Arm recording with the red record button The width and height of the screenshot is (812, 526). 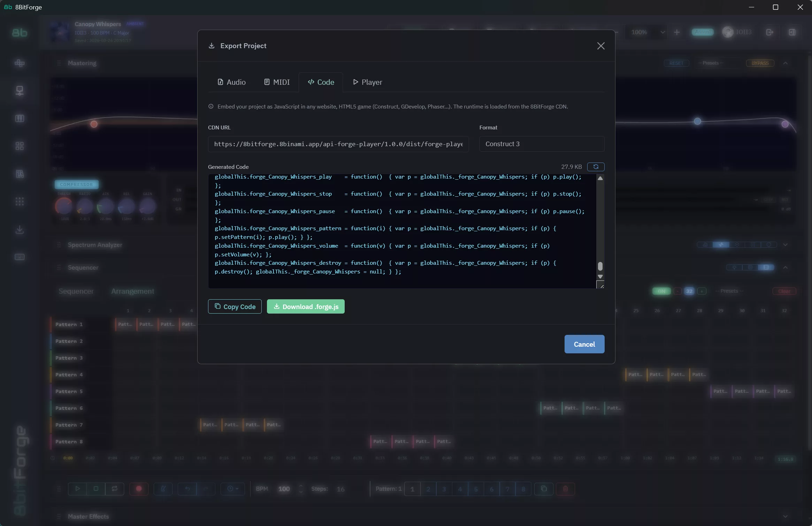tap(139, 489)
